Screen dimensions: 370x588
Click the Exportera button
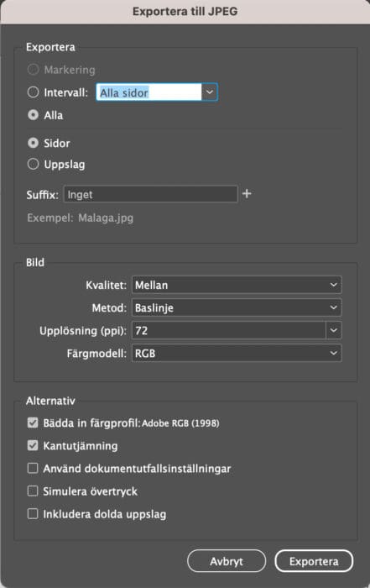[x=314, y=561]
